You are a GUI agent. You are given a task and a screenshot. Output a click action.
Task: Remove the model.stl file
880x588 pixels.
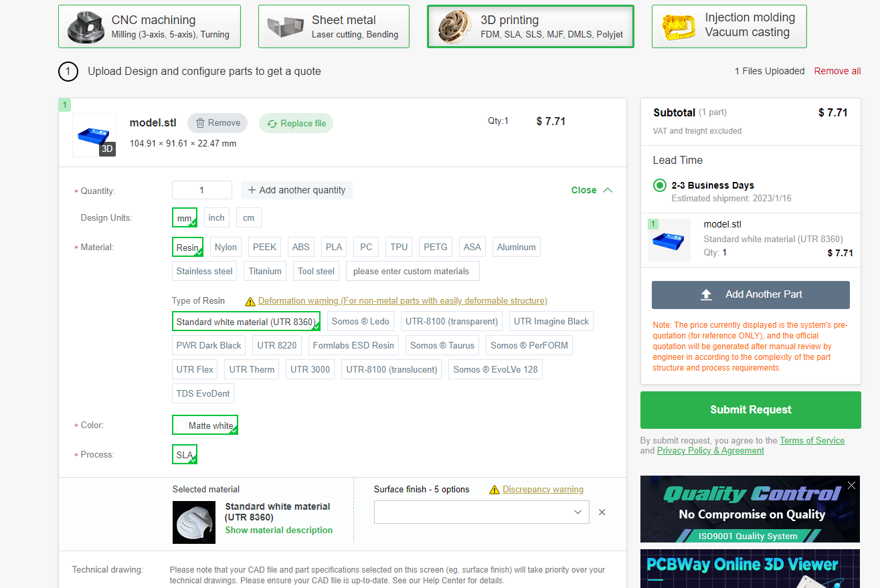[217, 123]
